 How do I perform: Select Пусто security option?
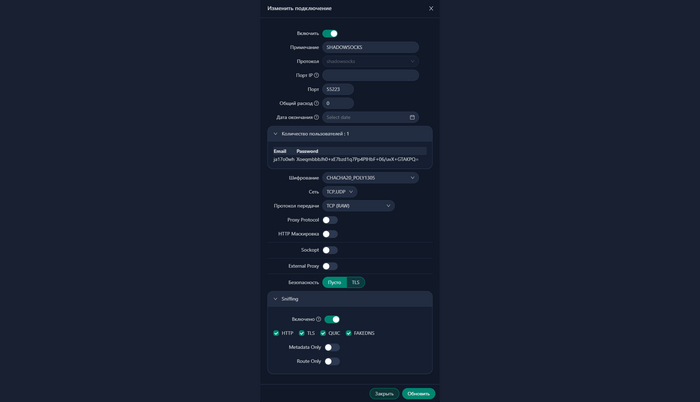334,282
